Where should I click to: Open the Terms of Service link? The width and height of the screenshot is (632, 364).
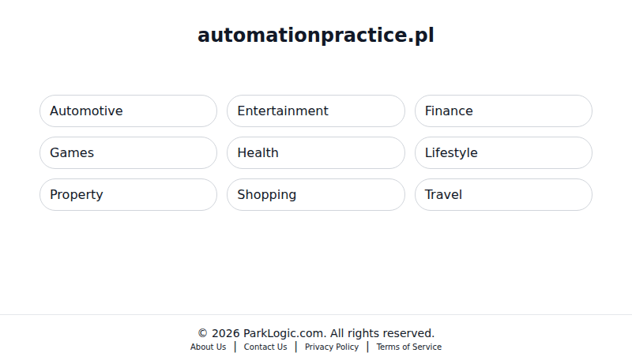[408, 347]
